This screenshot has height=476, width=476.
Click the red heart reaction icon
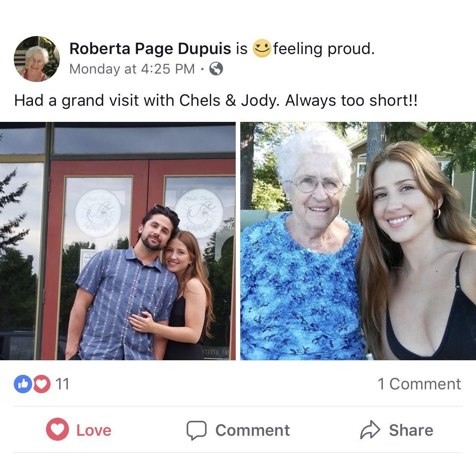41,384
